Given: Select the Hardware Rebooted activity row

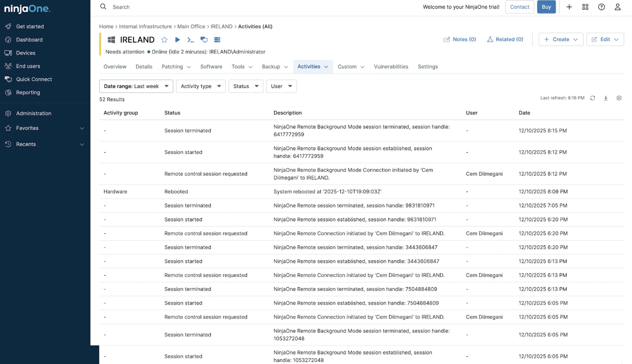Looking at the screenshot, I should pyautogui.click(x=362, y=192).
